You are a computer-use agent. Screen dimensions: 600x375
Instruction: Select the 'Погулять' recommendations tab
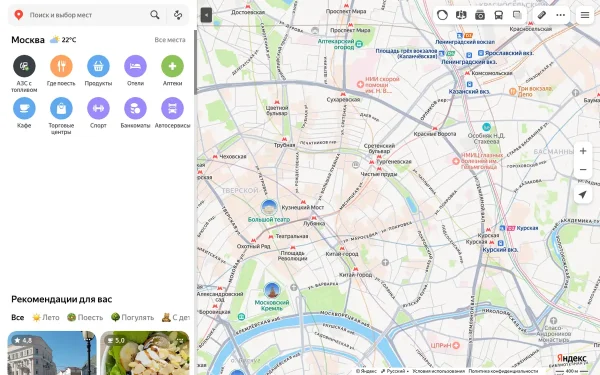click(132, 317)
